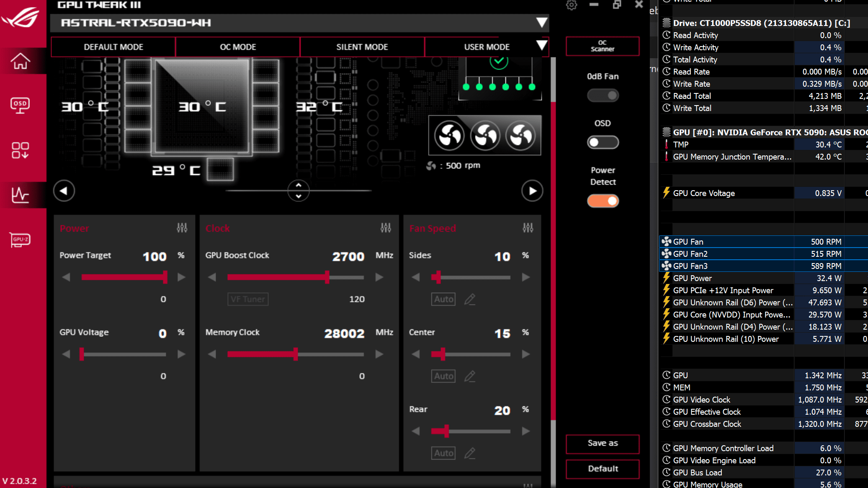Disable the Power Detect toggle
This screenshot has height=488, width=868.
click(603, 201)
